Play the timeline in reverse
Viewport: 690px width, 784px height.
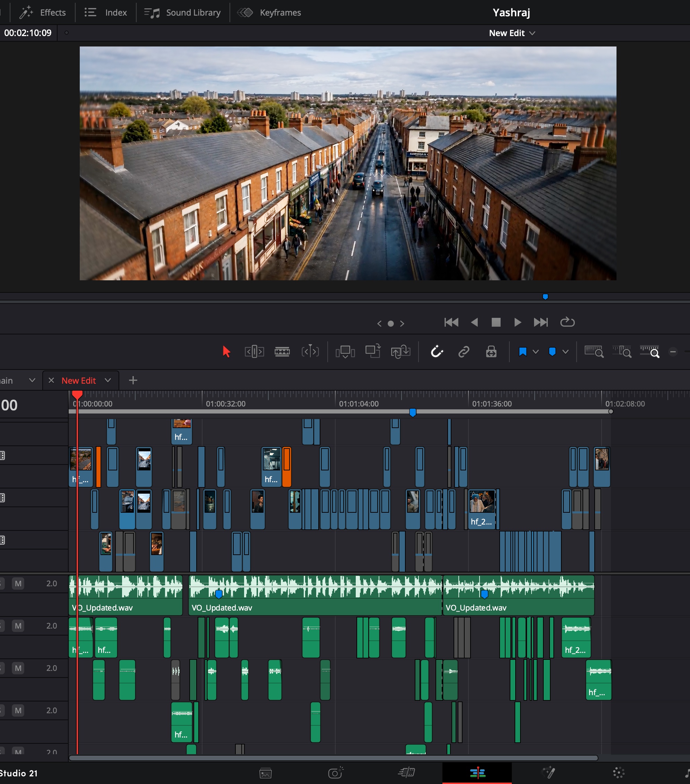(x=474, y=322)
